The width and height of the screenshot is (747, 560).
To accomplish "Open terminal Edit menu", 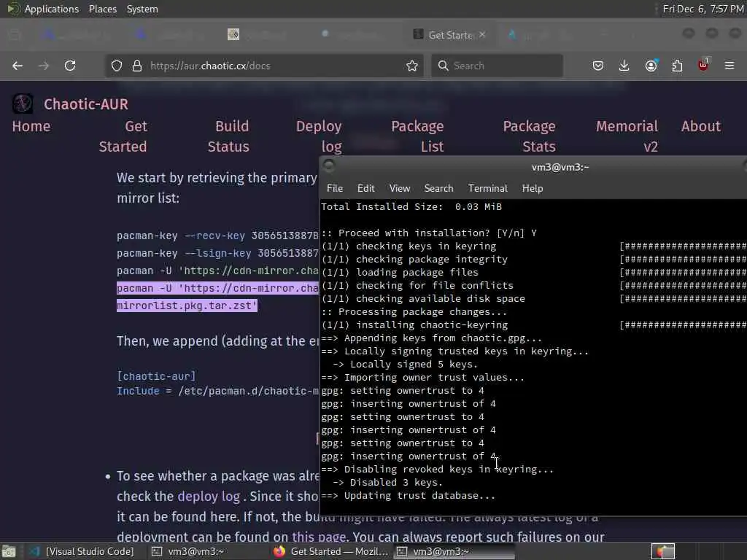I will 366,189.
